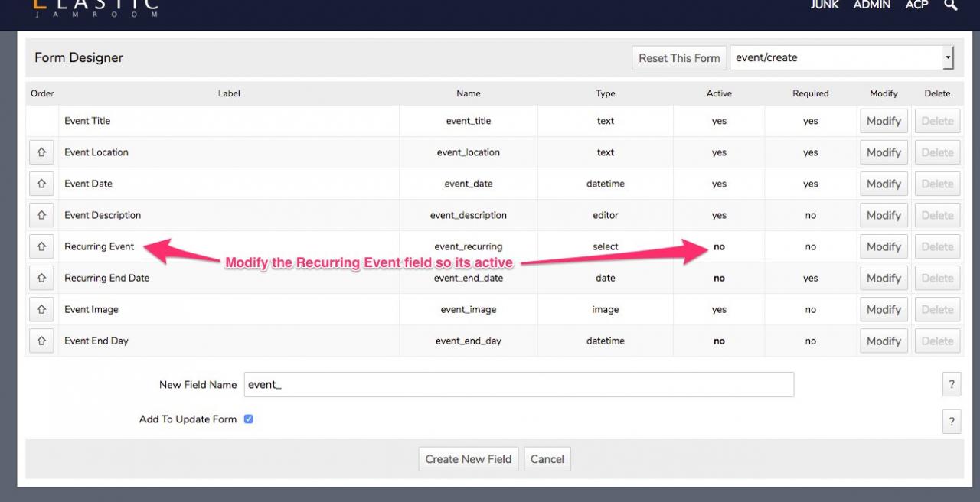Move Event Location field up with arrow
980x502 pixels.
[x=41, y=152]
